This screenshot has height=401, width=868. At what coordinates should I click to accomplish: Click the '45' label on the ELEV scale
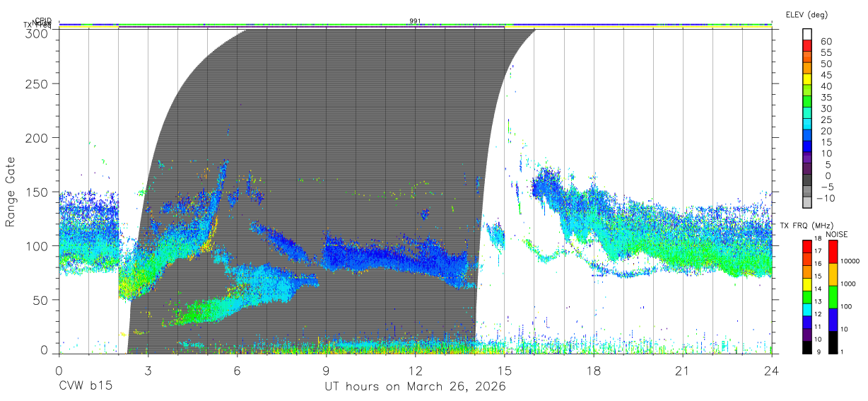(825, 75)
